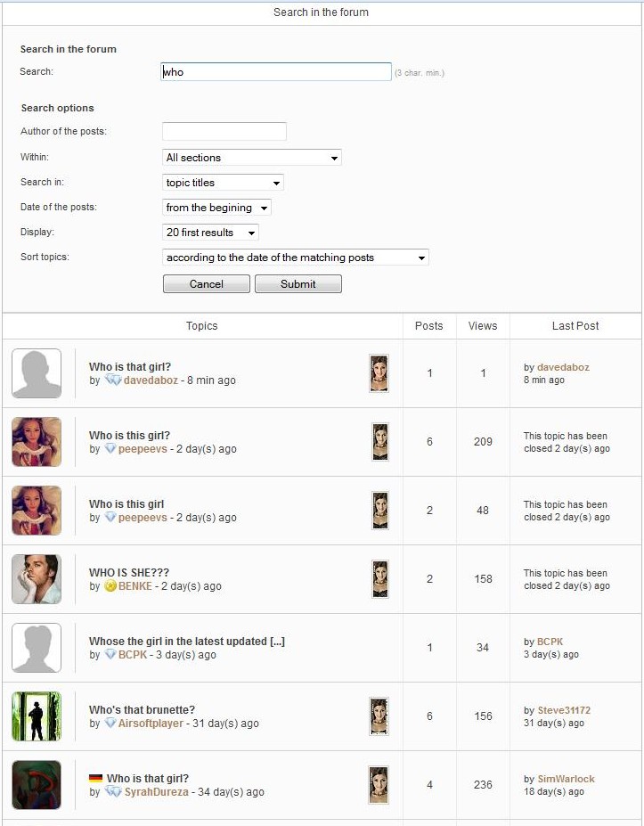Click the diamond badge next to BCPK
Image resolution: width=644 pixels, height=826 pixels.
pyautogui.click(x=110, y=654)
